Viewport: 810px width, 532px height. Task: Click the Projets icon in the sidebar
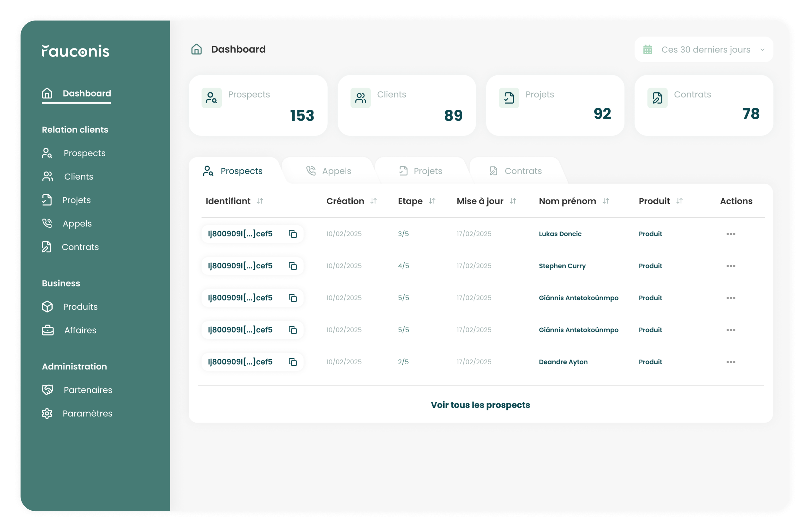coord(47,200)
